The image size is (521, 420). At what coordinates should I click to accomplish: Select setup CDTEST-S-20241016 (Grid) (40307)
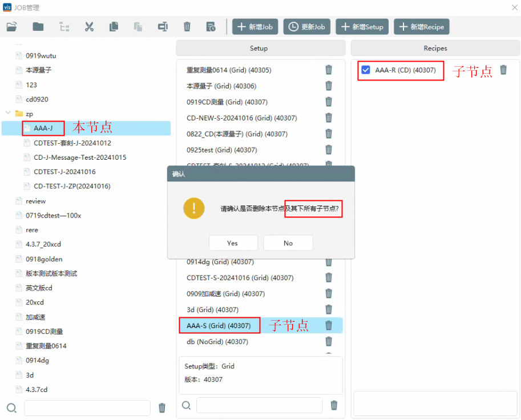[x=240, y=277]
